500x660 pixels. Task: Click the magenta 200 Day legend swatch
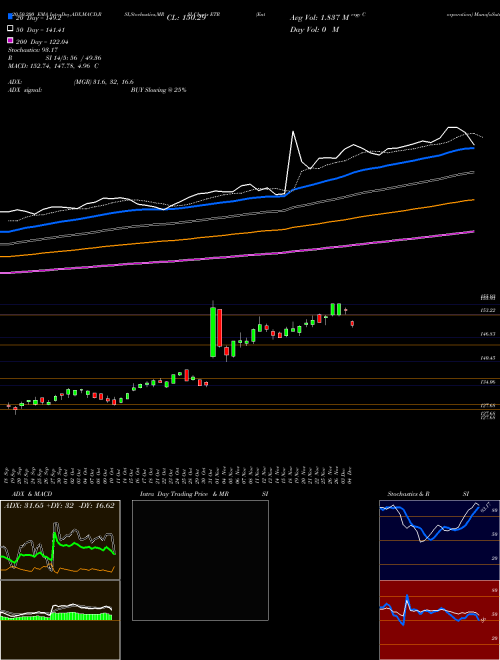coord(11,40)
